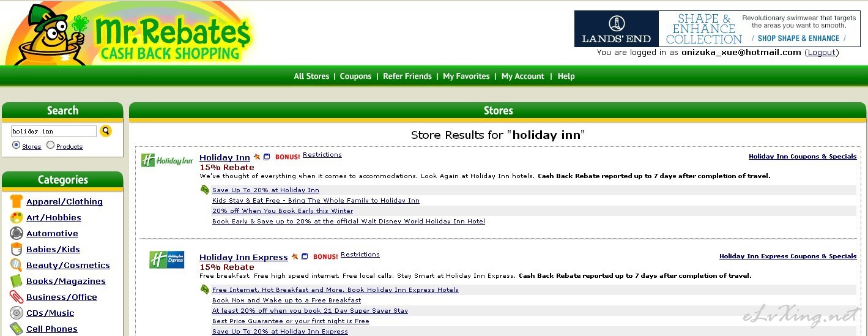Image resolution: width=868 pixels, height=336 pixels.
Task: Click the search input containing 'holiday inn'
Action: pos(54,131)
